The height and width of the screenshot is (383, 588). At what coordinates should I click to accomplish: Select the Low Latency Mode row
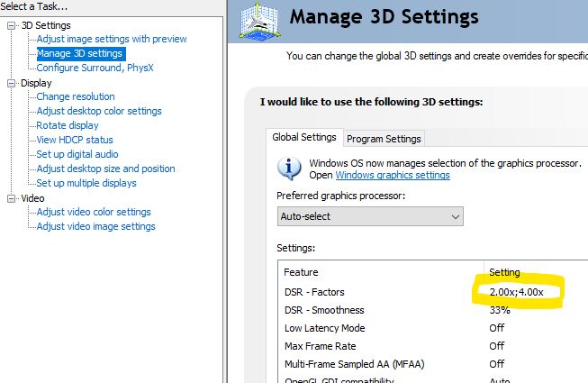coord(433,328)
